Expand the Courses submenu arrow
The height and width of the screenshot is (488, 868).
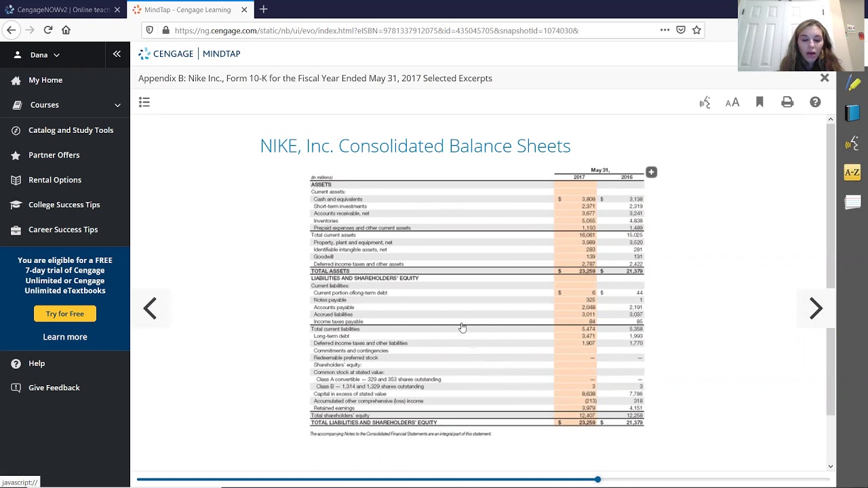tap(117, 105)
